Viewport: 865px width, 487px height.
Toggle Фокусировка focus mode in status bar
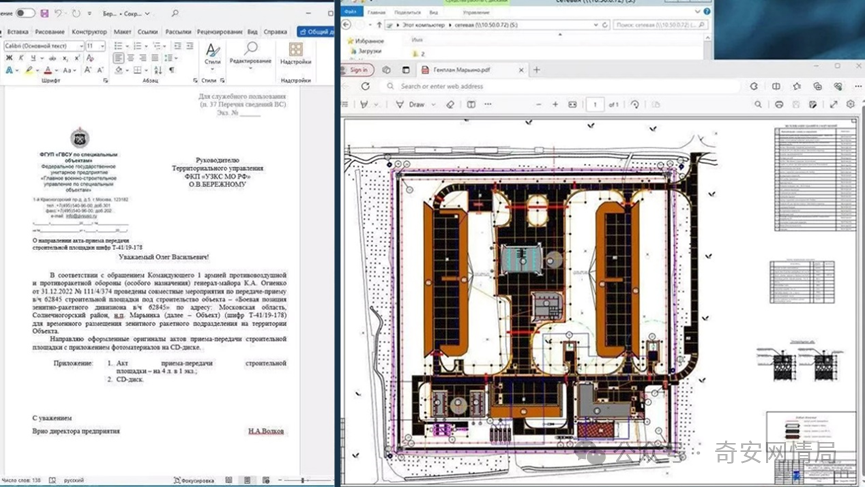(194, 480)
